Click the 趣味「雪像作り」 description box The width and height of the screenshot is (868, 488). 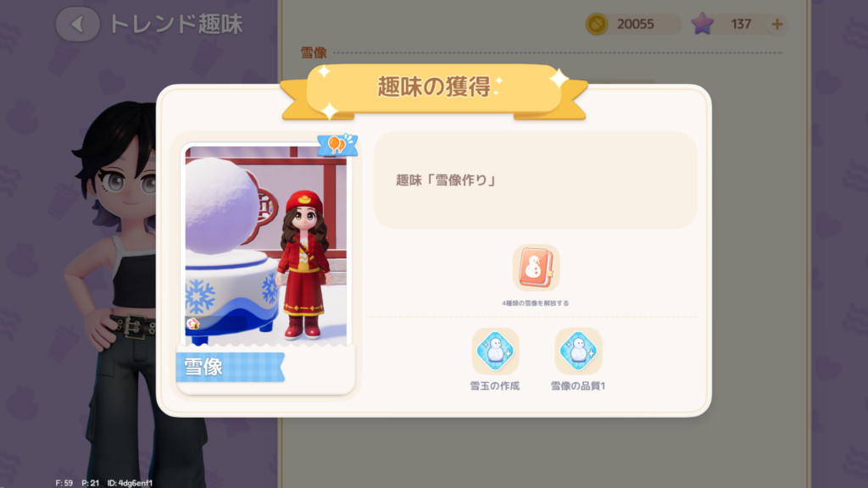pyautogui.click(x=536, y=180)
